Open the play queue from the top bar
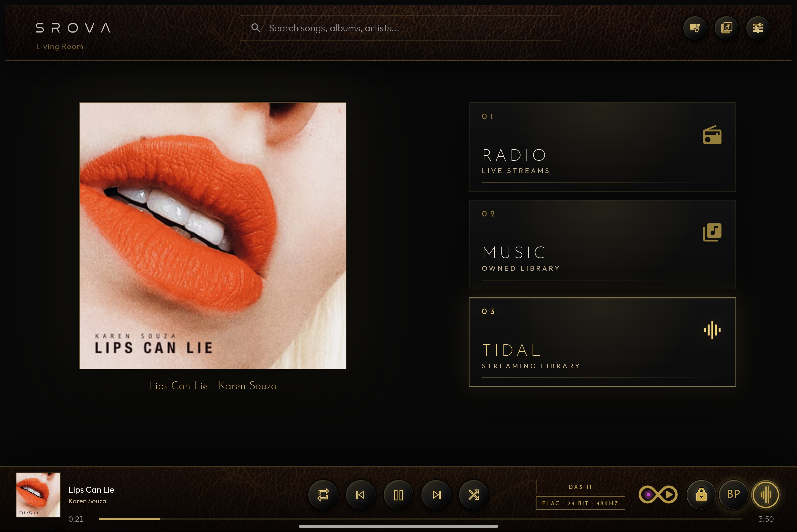The image size is (797, 532). (695, 28)
